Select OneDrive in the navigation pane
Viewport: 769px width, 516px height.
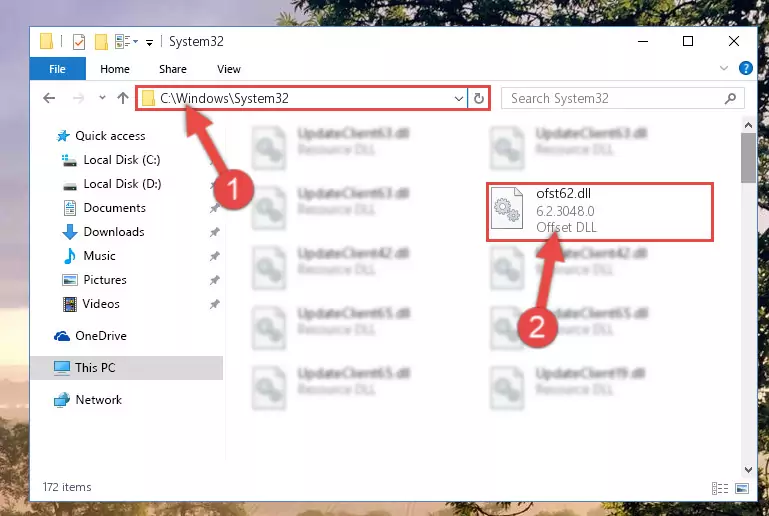tap(101, 336)
